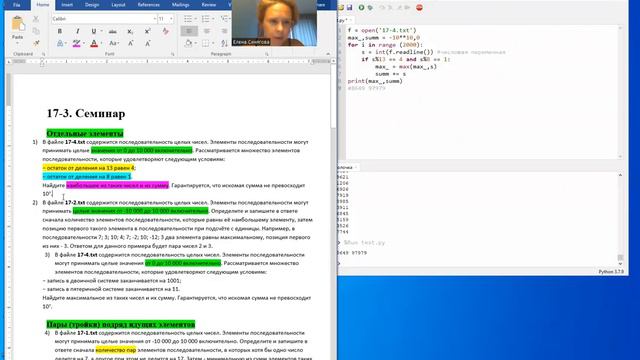
Task: Click the Resume icon in IDE toolbar
Action: coord(407,7)
